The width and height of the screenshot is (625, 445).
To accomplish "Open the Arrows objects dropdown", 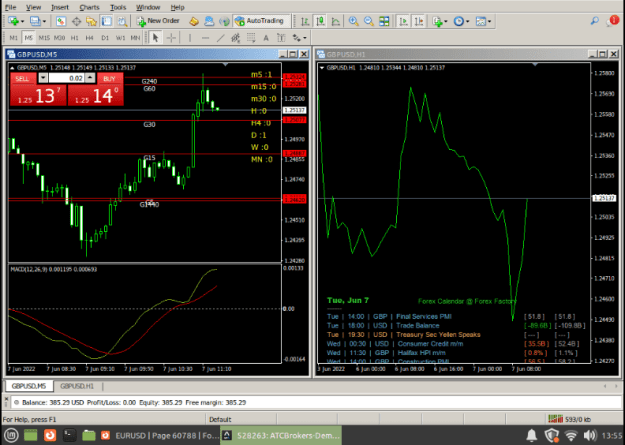I will pos(299,38).
